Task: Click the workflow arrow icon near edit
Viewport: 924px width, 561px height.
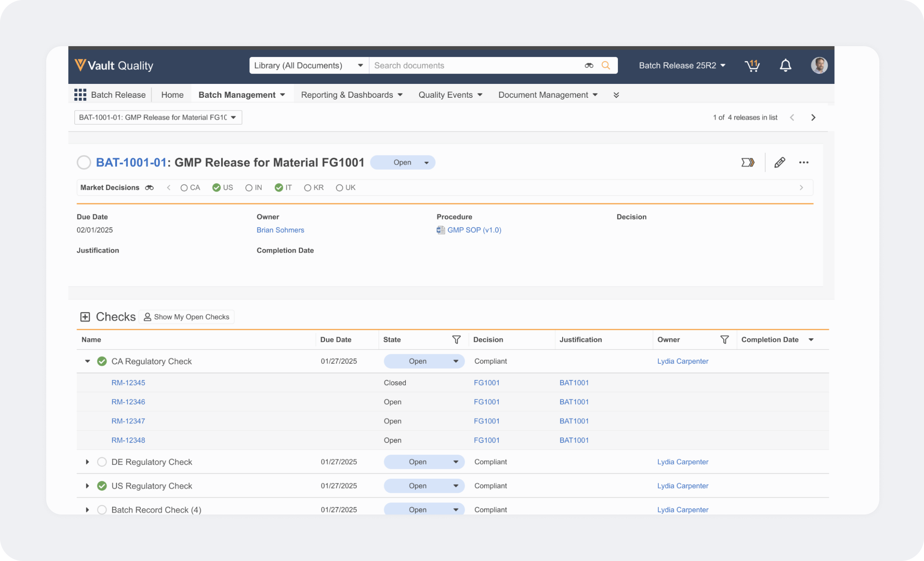Action: click(x=748, y=162)
